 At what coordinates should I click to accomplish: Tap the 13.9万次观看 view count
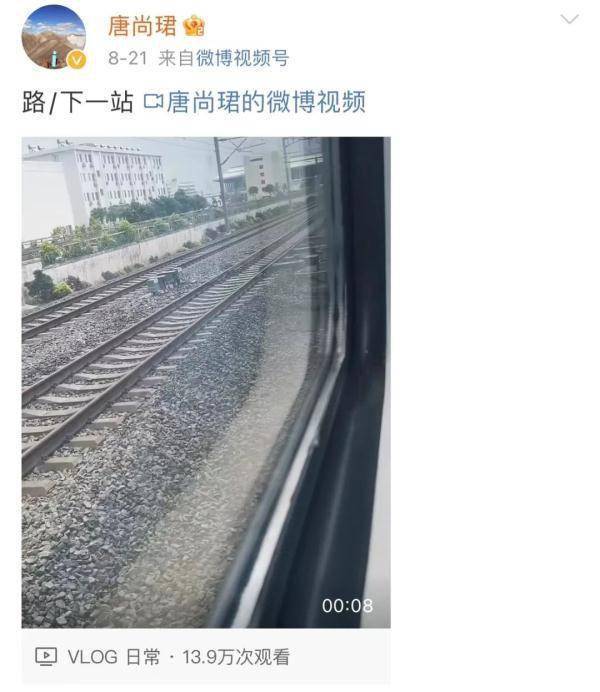[x=236, y=657]
